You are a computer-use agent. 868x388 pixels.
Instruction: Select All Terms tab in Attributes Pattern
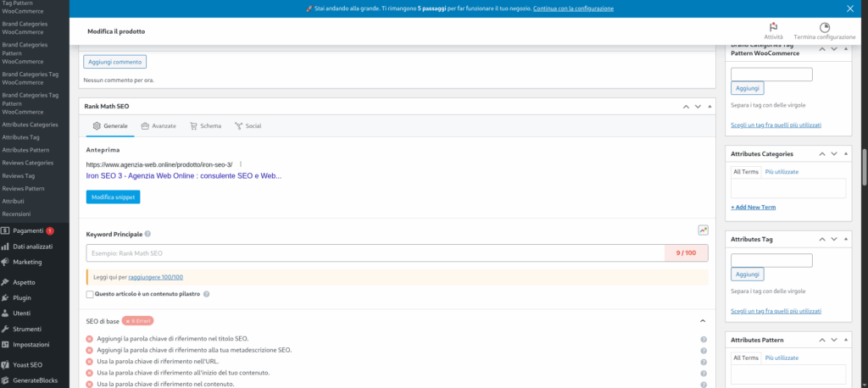(746, 358)
